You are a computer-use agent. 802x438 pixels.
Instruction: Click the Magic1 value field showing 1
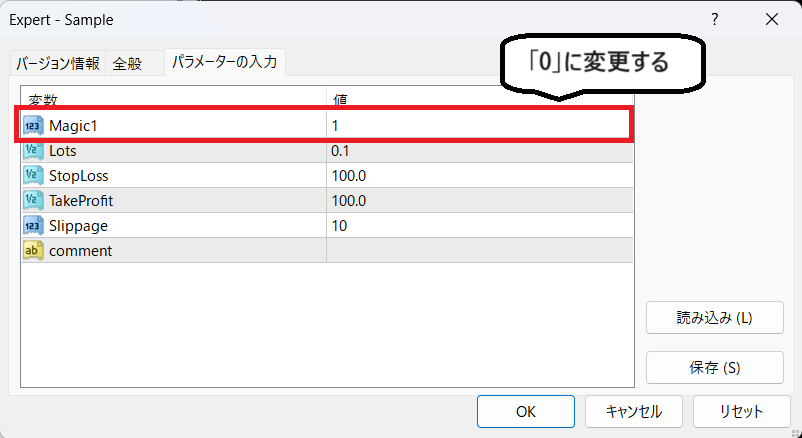[x=478, y=125]
